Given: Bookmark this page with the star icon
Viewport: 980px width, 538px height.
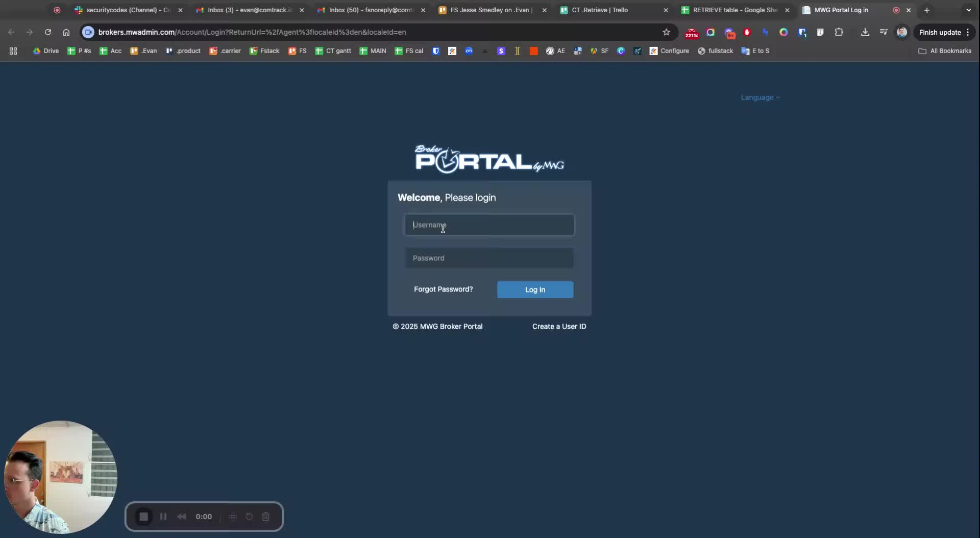Looking at the screenshot, I should coord(666,32).
